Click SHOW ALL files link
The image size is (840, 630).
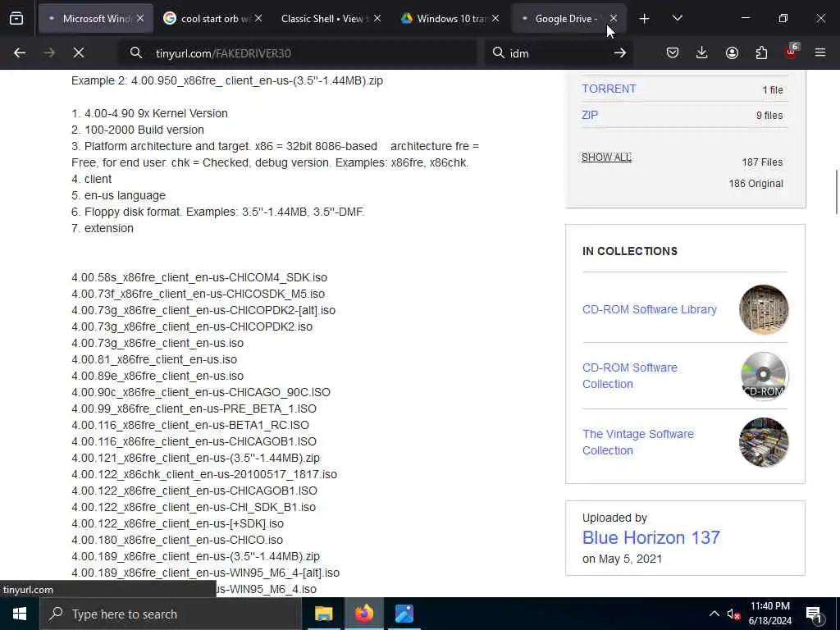606,157
